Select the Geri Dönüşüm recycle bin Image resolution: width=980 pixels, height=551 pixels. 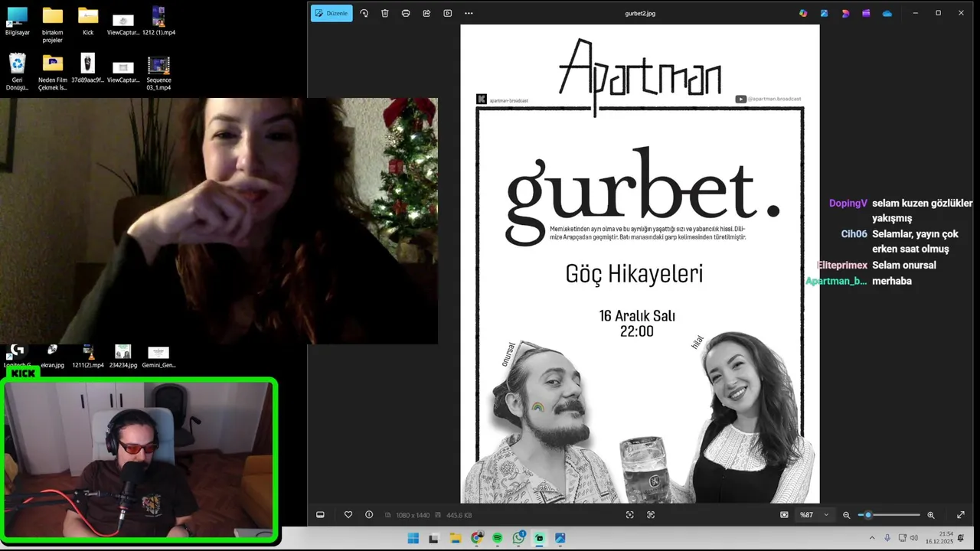(17, 72)
